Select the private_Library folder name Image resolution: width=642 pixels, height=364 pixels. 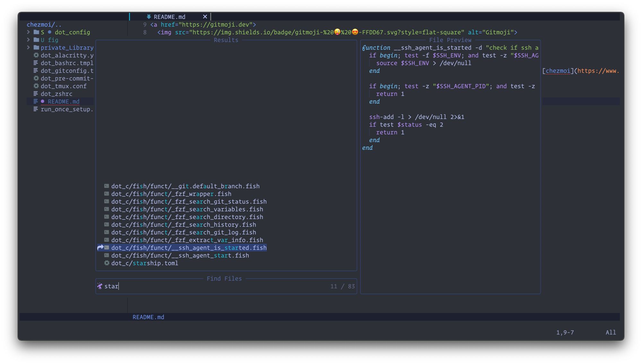pos(67,47)
